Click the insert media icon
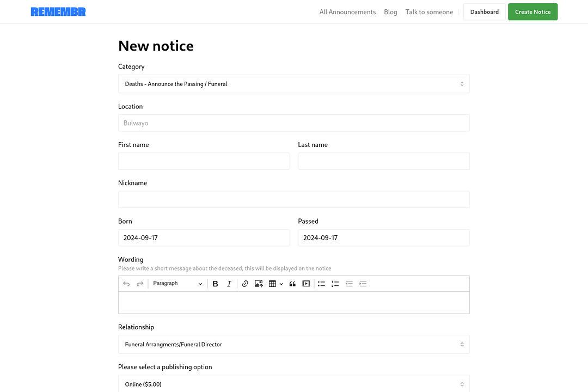 [x=306, y=284]
